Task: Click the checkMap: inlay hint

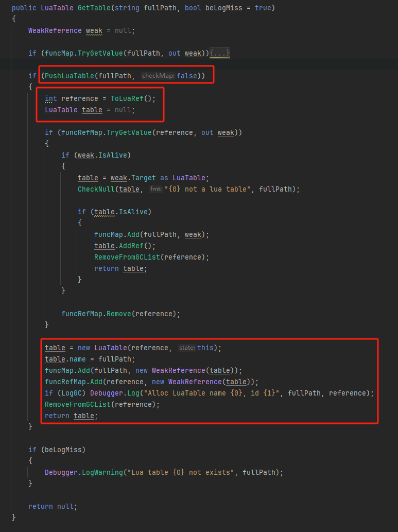Action: point(158,76)
